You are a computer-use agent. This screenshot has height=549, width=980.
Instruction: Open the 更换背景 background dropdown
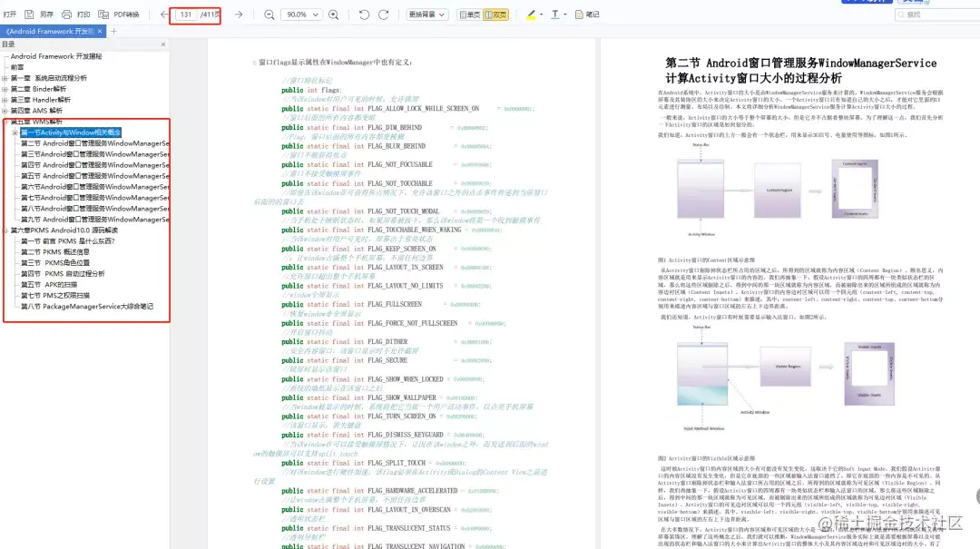click(426, 14)
